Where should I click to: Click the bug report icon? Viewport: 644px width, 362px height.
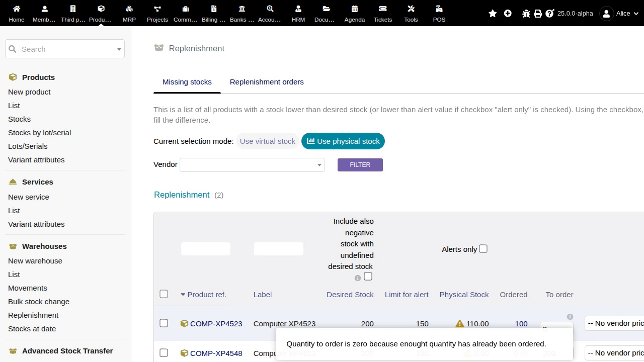526,14
